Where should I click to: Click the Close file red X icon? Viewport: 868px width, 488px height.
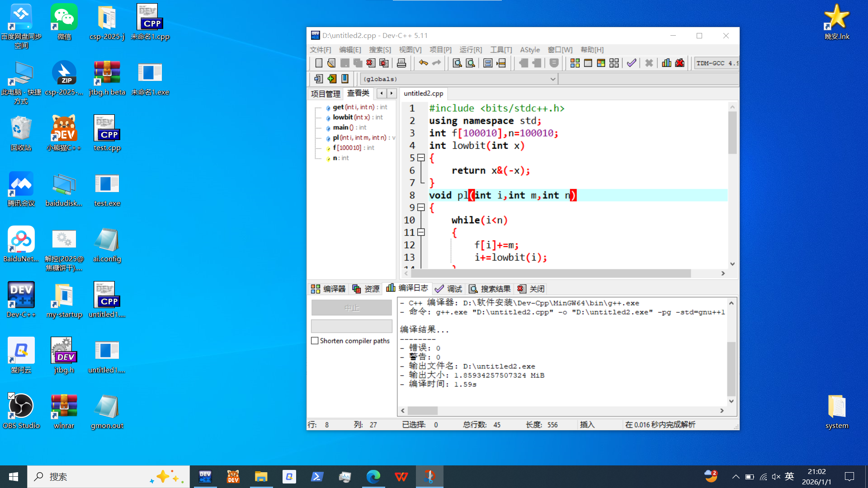371,63
